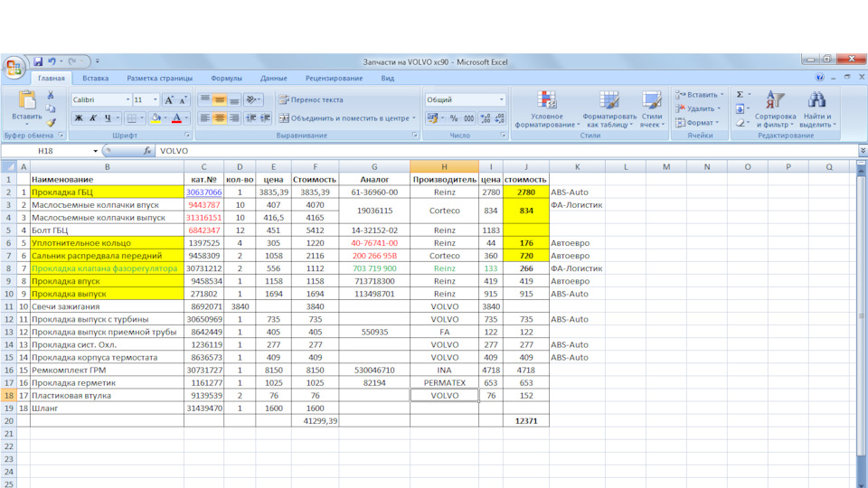Click the Insert Function fx icon

coord(147,151)
